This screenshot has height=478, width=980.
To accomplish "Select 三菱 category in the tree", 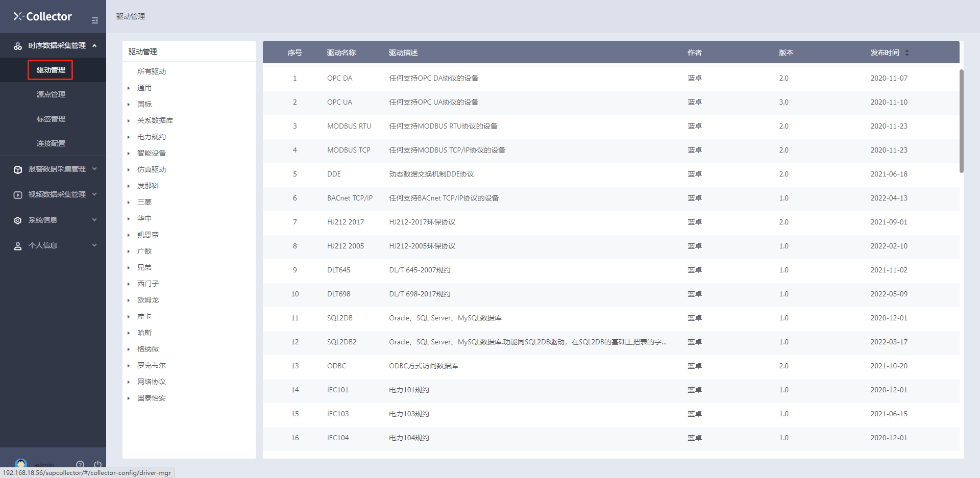I will [144, 202].
